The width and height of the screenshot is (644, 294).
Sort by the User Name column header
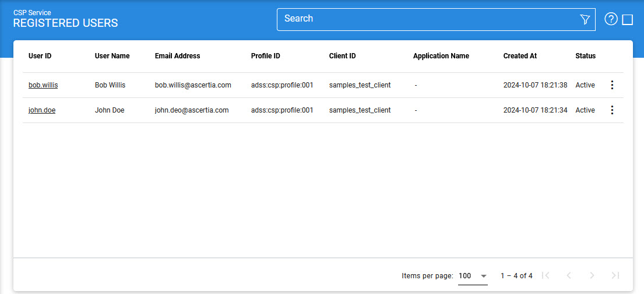click(x=112, y=56)
